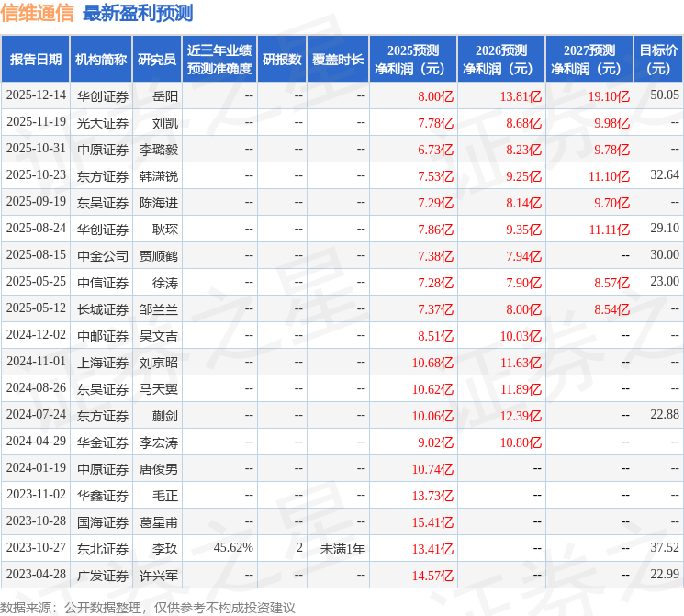Viewport: 684px width, 616px height.
Task: Click institution 光大证券
Action: click(103, 123)
